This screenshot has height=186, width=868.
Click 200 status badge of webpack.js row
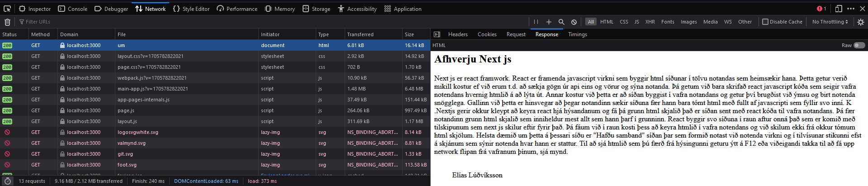coord(7,78)
